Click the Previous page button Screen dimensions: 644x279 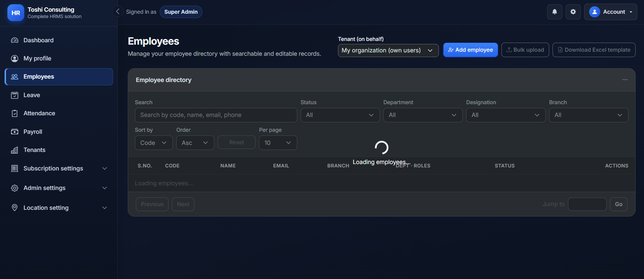click(152, 204)
